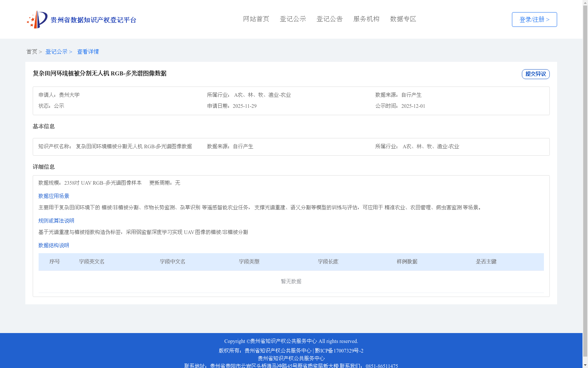Click the 数据结构说明 heading
Screen dimensions: 588x368
coord(54,245)
